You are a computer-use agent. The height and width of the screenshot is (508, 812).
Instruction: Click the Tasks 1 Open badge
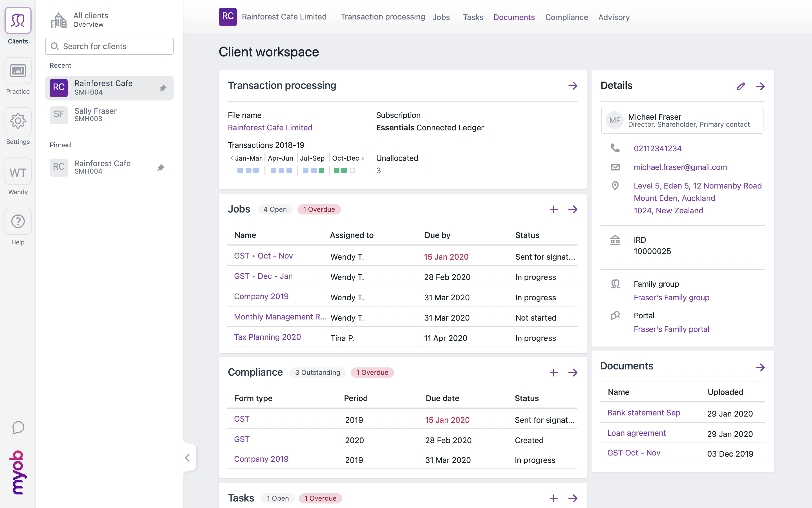(x=278, y=498)
